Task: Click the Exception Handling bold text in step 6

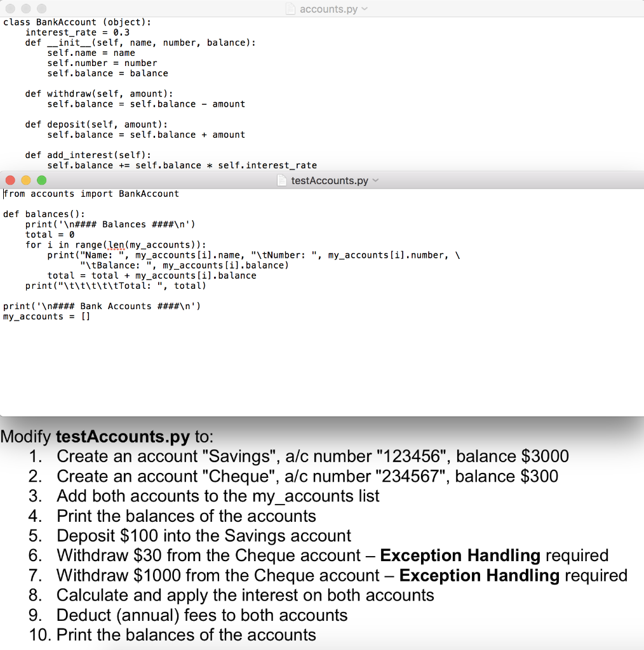Action: (x=460, y=555)
